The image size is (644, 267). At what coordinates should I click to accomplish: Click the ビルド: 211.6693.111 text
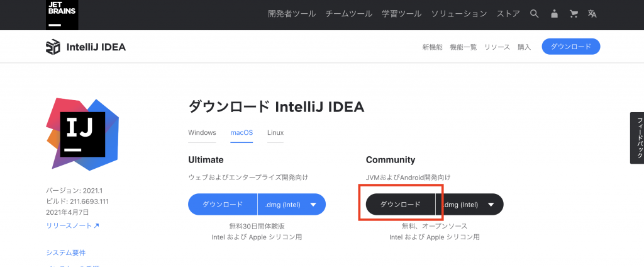click(77, 202)
